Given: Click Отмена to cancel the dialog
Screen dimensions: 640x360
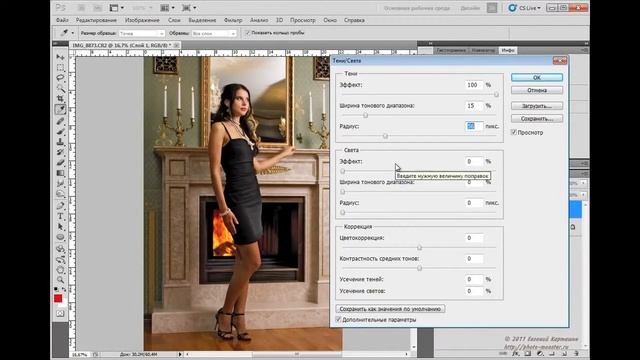Looking at the screenshot, I should (537, 90).
